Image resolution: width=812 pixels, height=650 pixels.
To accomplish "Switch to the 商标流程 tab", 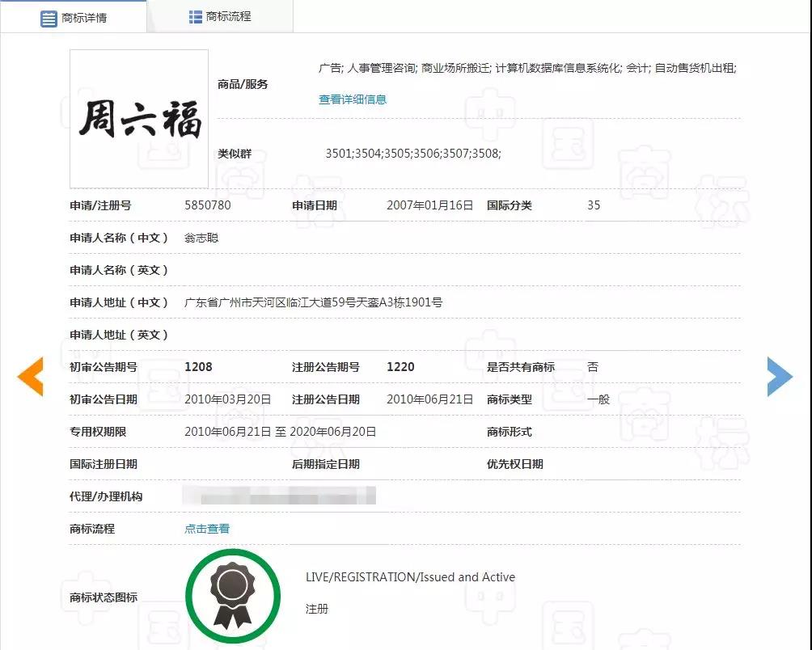I will pyautogui.click(x=220, y=16).
